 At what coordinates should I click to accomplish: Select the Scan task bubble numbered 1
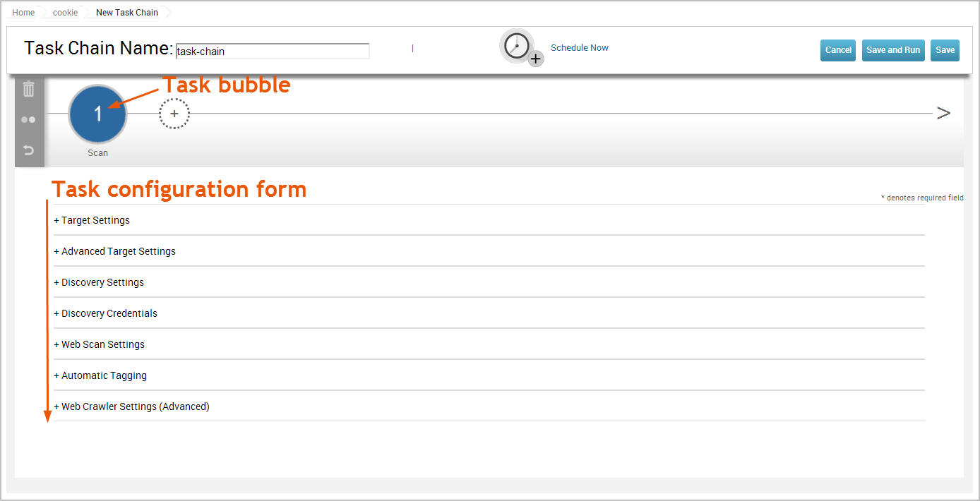coord(98,114)
